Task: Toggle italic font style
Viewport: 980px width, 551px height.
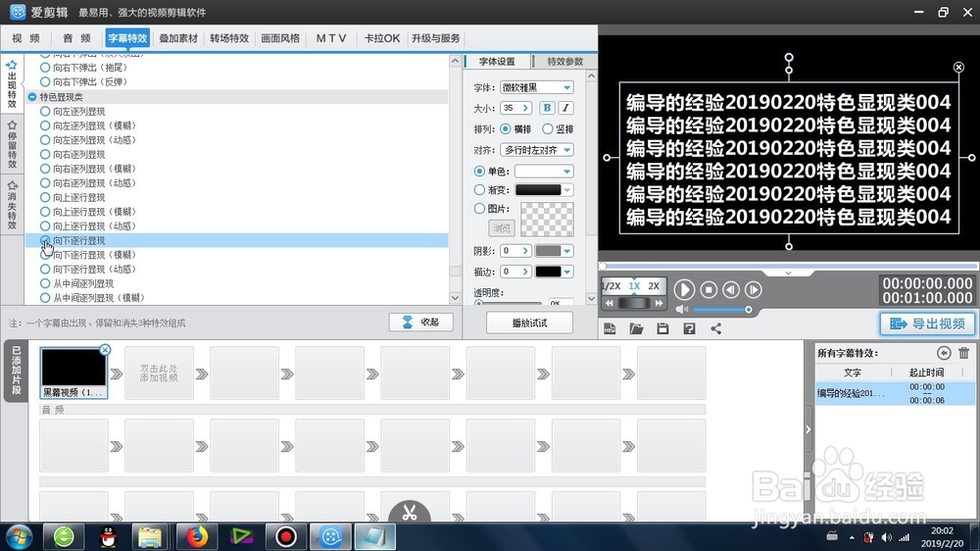Action: tap(565, 108)
